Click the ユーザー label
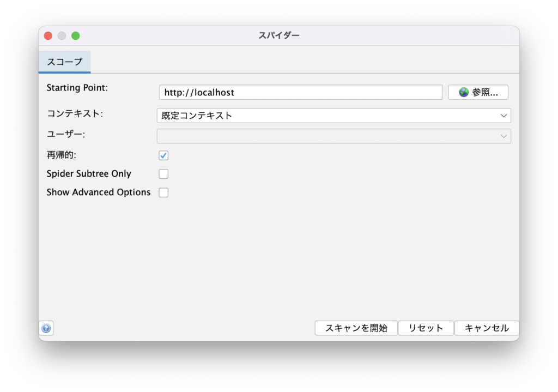 tap(66, 134)
